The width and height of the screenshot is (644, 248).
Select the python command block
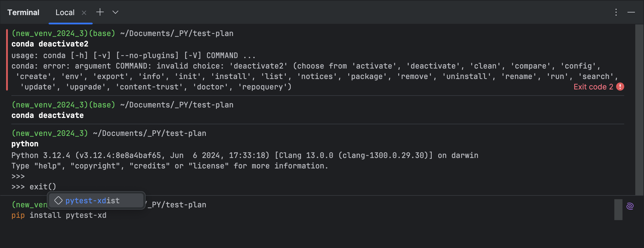(x=25, y=144)
